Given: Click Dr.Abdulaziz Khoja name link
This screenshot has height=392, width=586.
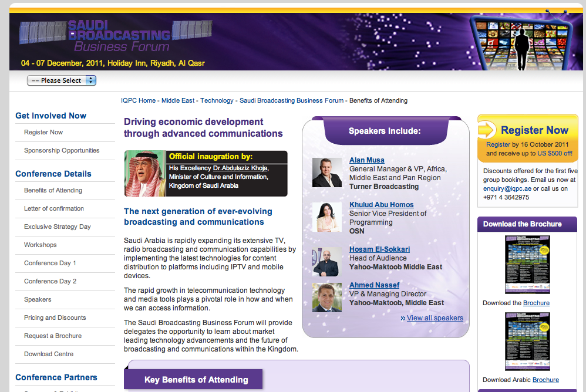Looking at the screenshot, I should pos(240,168).
